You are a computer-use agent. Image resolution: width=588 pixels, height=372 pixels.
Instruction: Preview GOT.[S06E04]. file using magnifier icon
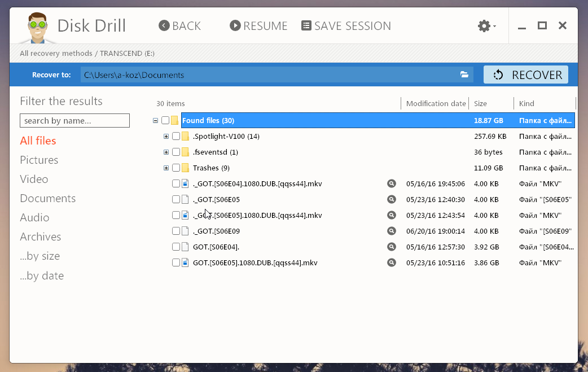(x=392, y=247)
